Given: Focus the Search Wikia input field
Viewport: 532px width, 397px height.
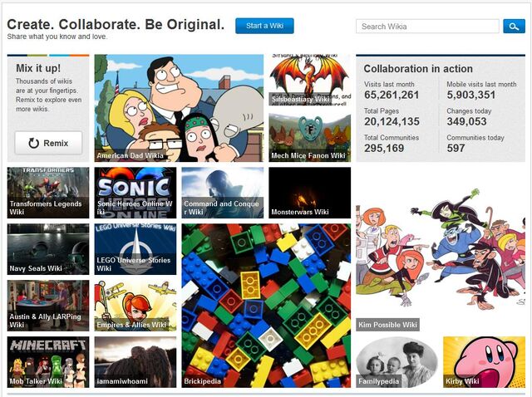Looking at the screenshot, I should [427, 26].
